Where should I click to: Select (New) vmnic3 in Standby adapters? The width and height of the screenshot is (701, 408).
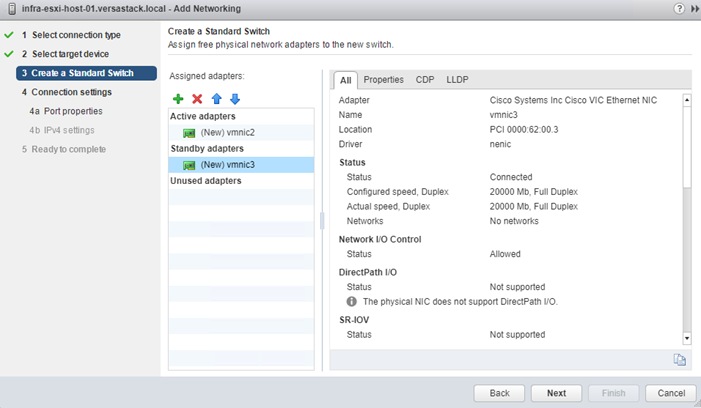241,165
